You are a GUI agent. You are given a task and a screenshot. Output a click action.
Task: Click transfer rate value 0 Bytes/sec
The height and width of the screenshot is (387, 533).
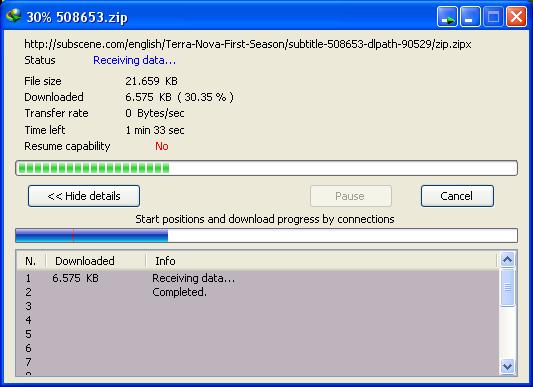[x=155, y=113]
